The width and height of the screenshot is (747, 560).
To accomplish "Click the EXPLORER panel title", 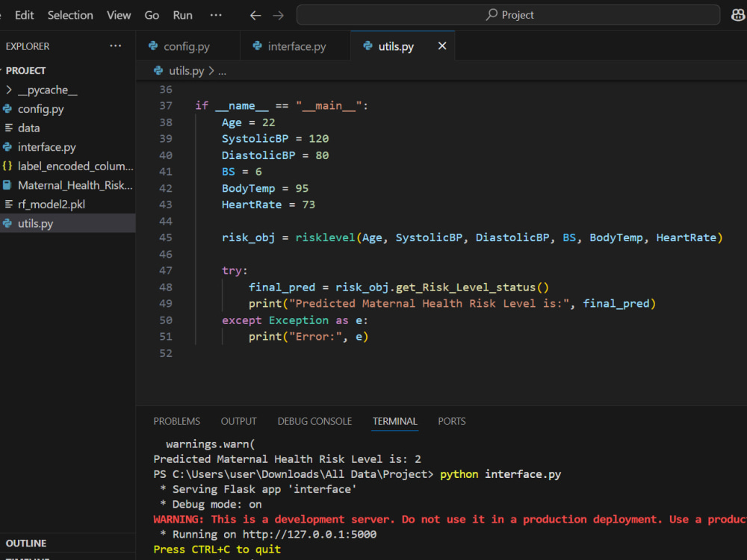I will click(27, 46).
